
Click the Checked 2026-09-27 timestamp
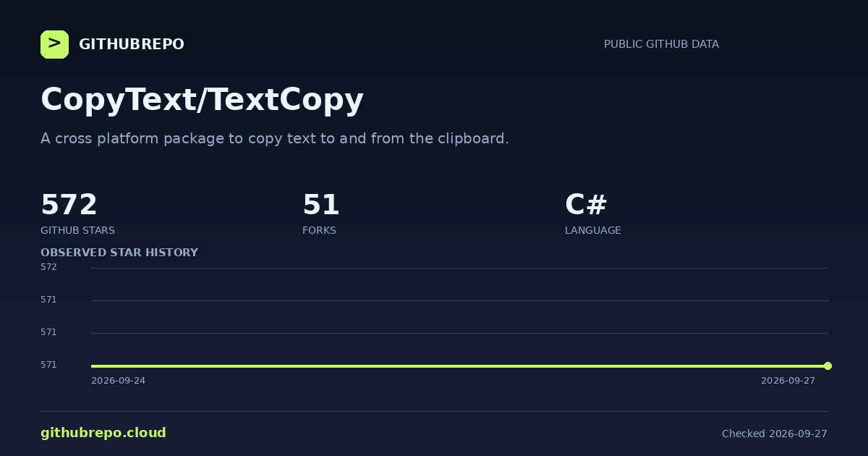[x=775, y=434]
